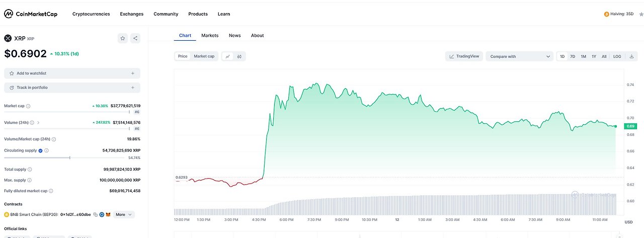Show Volume (24h) info tooltip
This screenshot has width=644, height=238.
pos(32,122)
